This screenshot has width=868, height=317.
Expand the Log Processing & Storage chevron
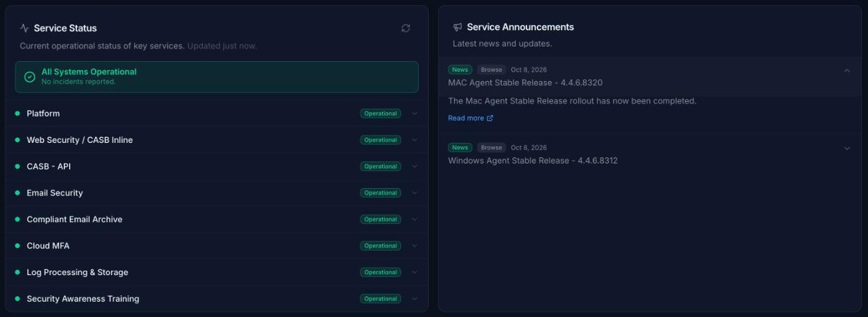tap(415, 272)
